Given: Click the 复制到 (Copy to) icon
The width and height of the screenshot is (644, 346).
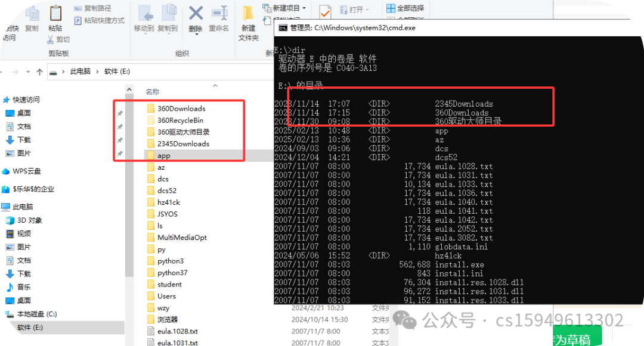Looking at the screenshot, I should click(x=168, y=14).
